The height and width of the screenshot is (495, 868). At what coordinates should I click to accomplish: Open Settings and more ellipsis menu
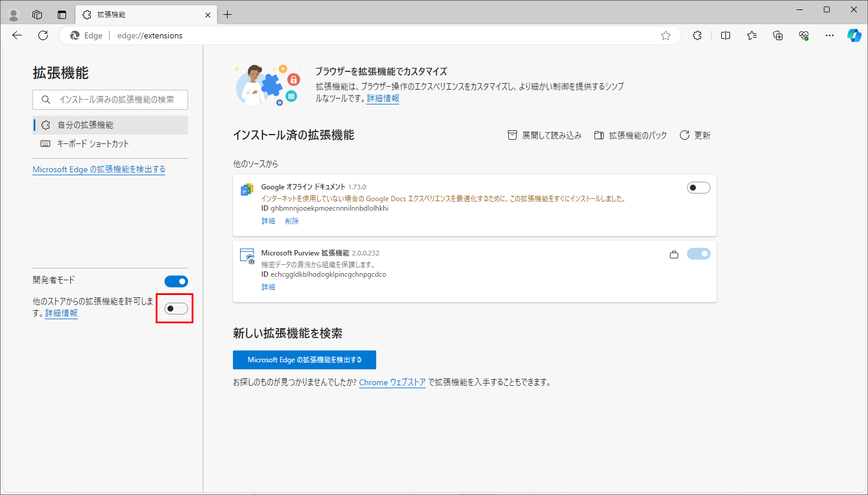click(830, 35)
